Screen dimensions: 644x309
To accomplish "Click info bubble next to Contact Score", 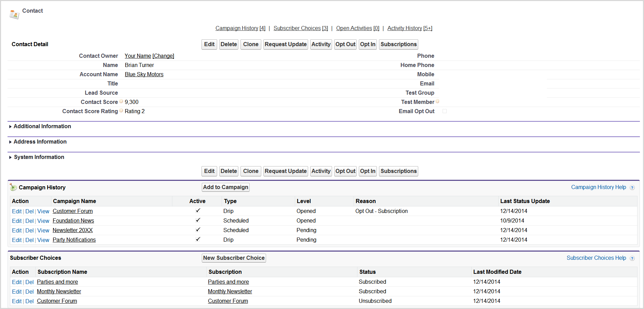I will pyautogui.click(x=121, y=102).
